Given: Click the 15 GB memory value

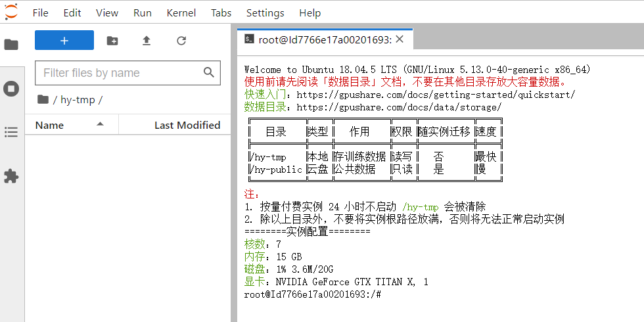Looking at the screenshot, I should 289,257.
